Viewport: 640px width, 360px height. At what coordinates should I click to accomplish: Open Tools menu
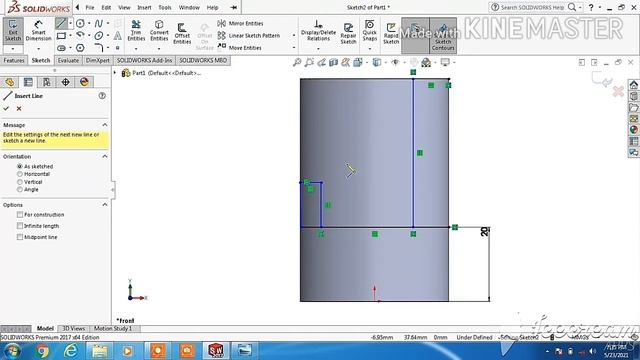coord(164,7)
